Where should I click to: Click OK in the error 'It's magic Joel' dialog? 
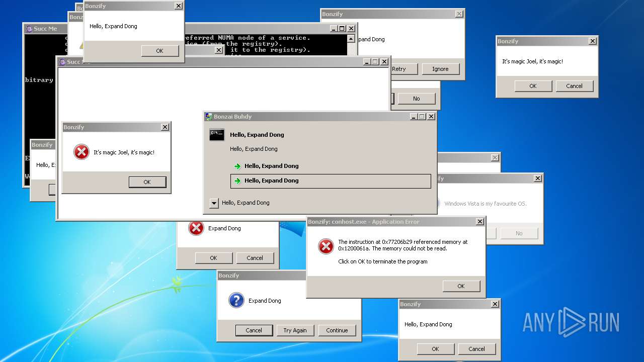click(147, 182)
